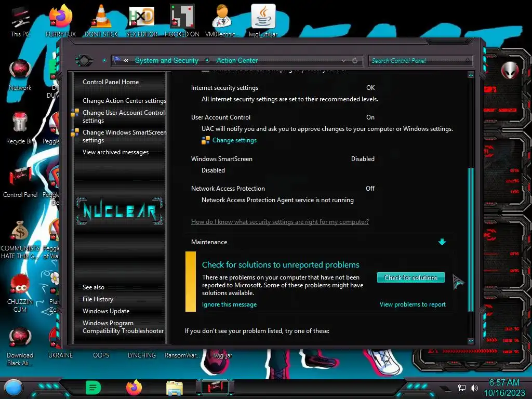Click the scrollbar down arrow in Action Center
Image resolution: width=532 pixels, height=399 pixels.
[471, 341]
